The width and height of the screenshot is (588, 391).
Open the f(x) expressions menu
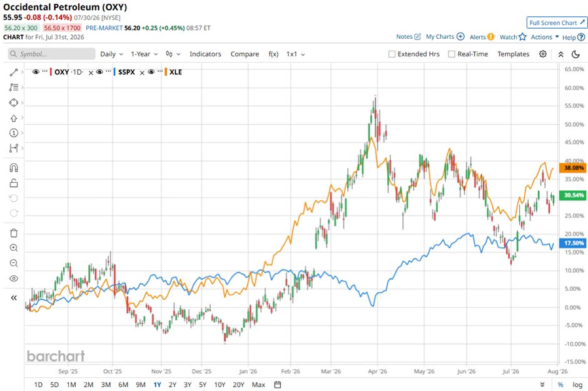pos(273,54)
